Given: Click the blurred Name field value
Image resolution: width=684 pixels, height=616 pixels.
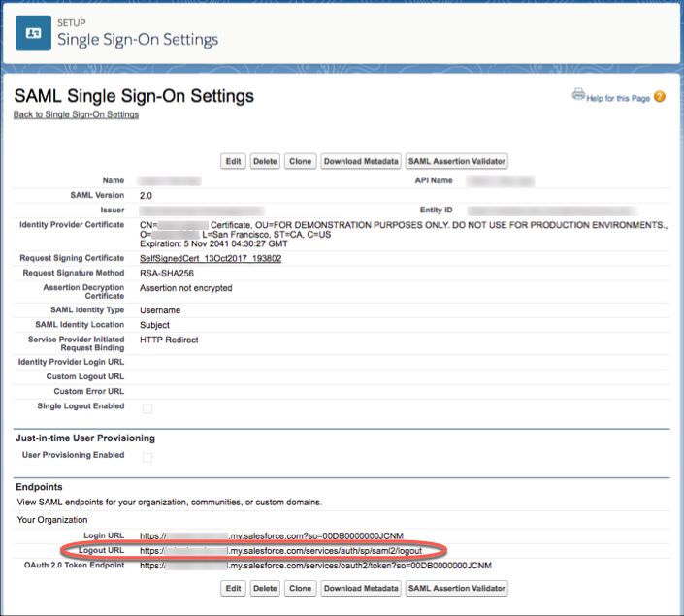Looking at the screenshot, I should click(170, 181).
